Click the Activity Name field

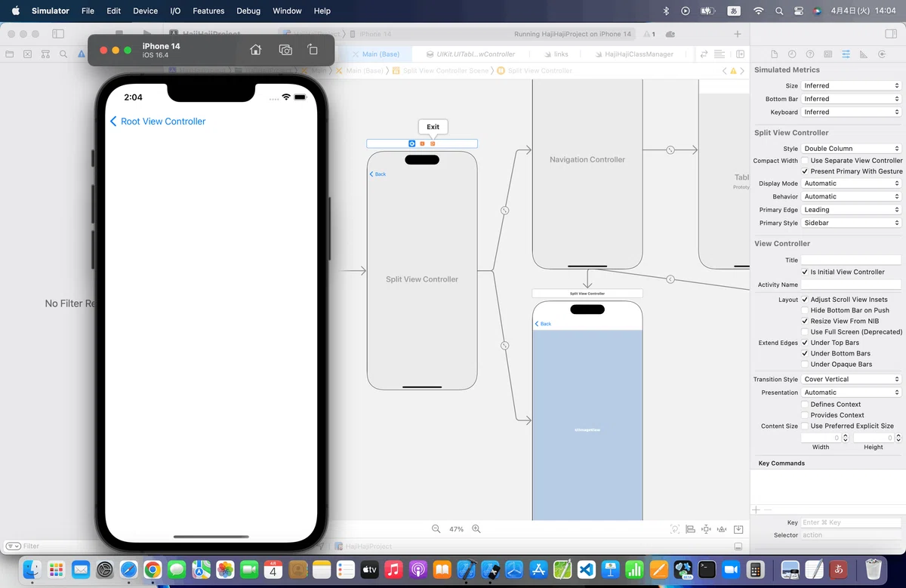click(x=851, y=285)
